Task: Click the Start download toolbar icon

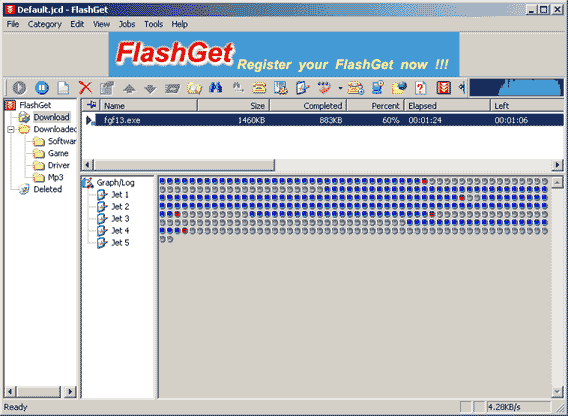Action: coord(20,88)
